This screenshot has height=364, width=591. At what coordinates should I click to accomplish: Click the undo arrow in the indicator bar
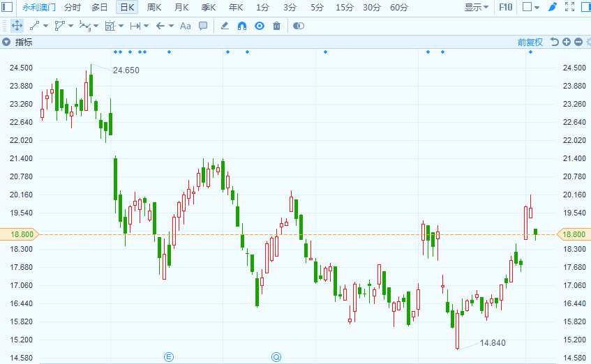554,42
